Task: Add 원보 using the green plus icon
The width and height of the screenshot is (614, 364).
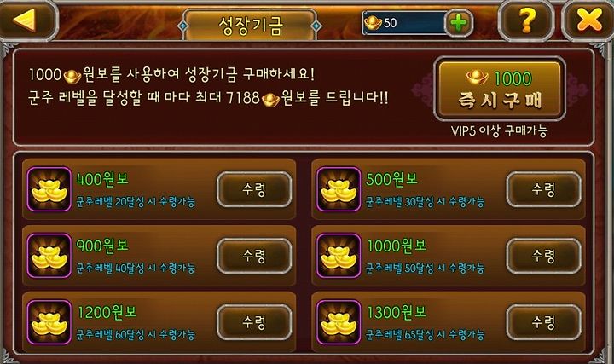Action: [x=459, y=23]
